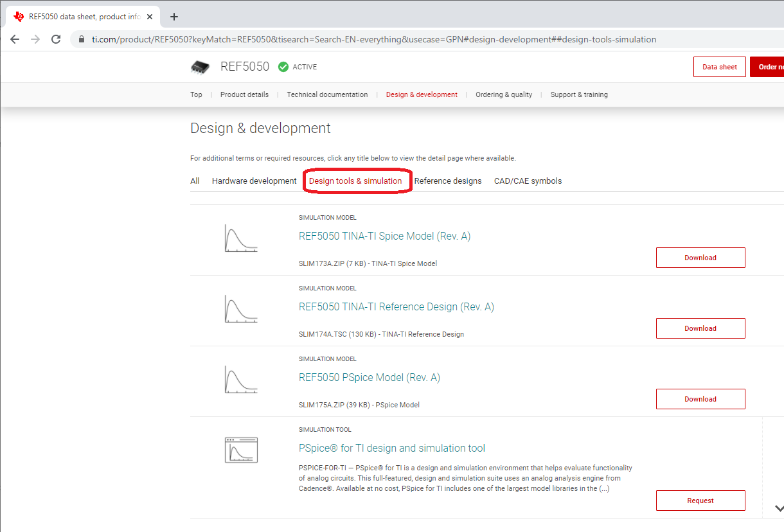
Task: Select the Design tools & simulation tab
Action: pyautogui.click(x=355, y=181)
